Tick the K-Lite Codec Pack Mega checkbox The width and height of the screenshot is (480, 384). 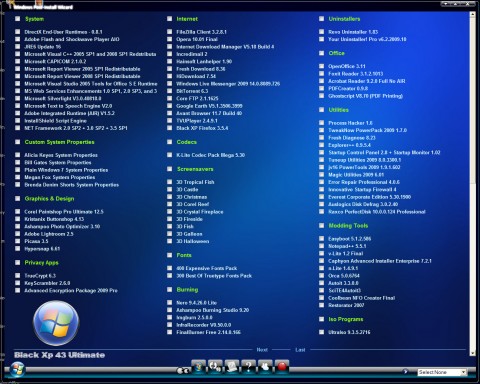pos(170,155)
